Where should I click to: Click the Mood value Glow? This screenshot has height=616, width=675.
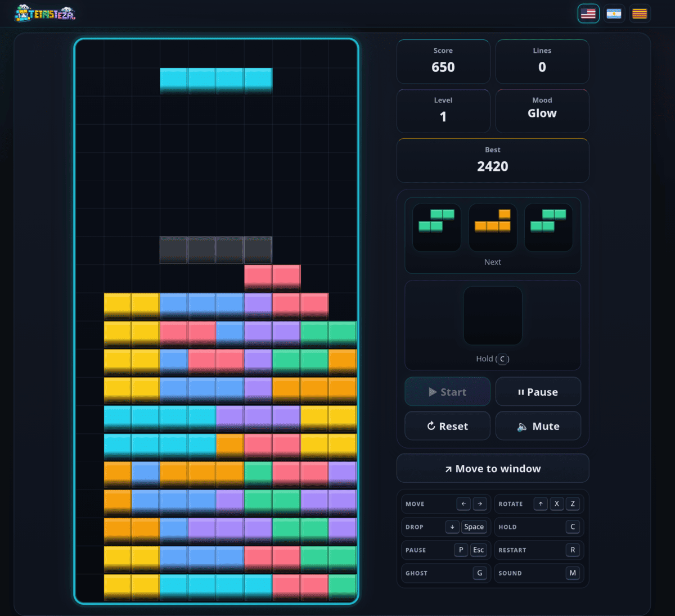point(542,113)
